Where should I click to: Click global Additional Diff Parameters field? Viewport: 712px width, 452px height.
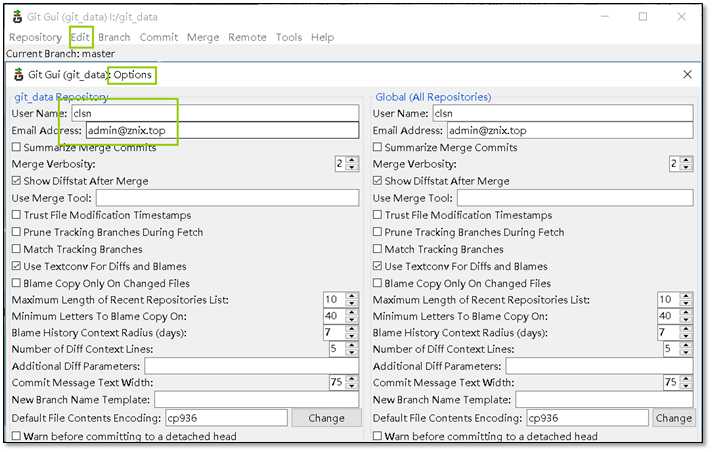click(599, 366)
